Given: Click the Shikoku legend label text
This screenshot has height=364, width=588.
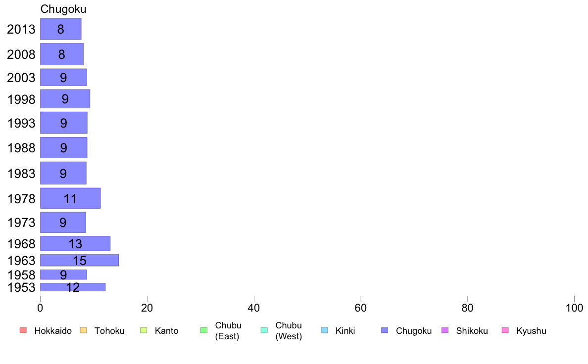Looking at the screenshot, I should 472,331.
